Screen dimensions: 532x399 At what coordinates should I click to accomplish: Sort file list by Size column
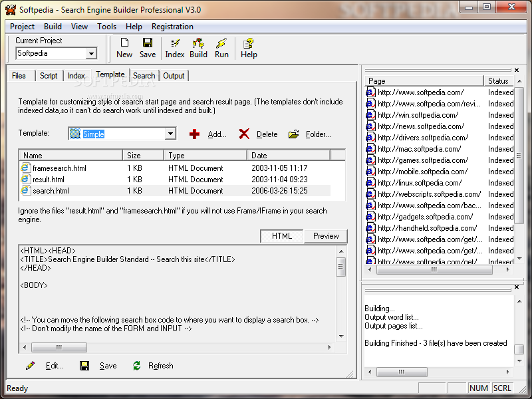(143, 156)
